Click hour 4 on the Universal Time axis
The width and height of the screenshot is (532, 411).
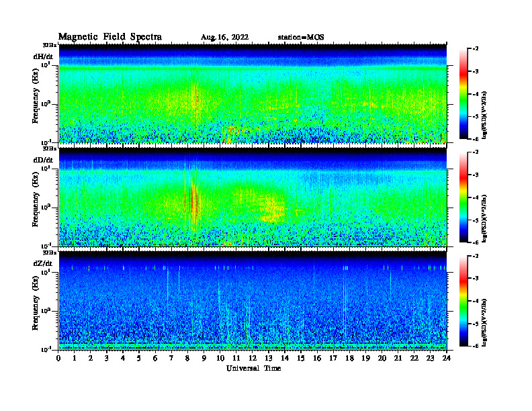(x=124, y=359)
